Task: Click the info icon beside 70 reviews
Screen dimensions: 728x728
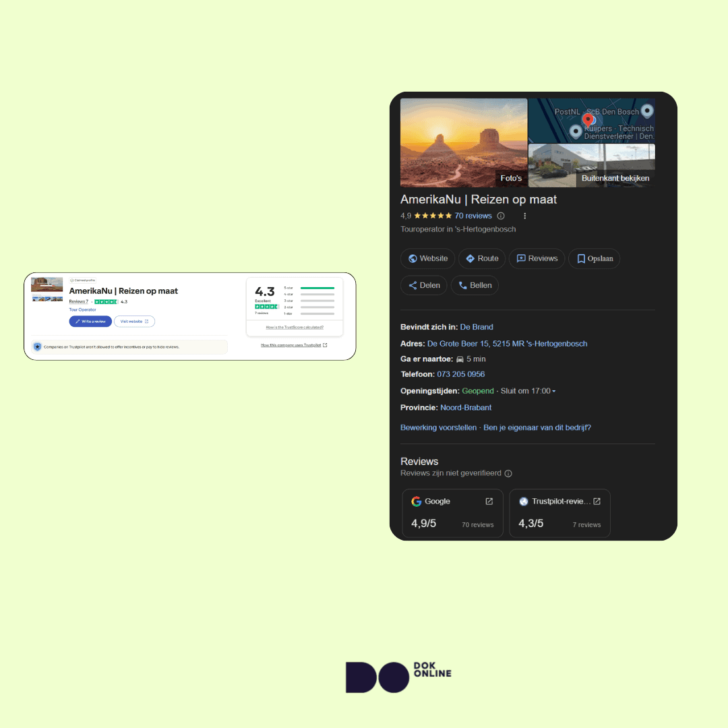Action: [501, 216]
